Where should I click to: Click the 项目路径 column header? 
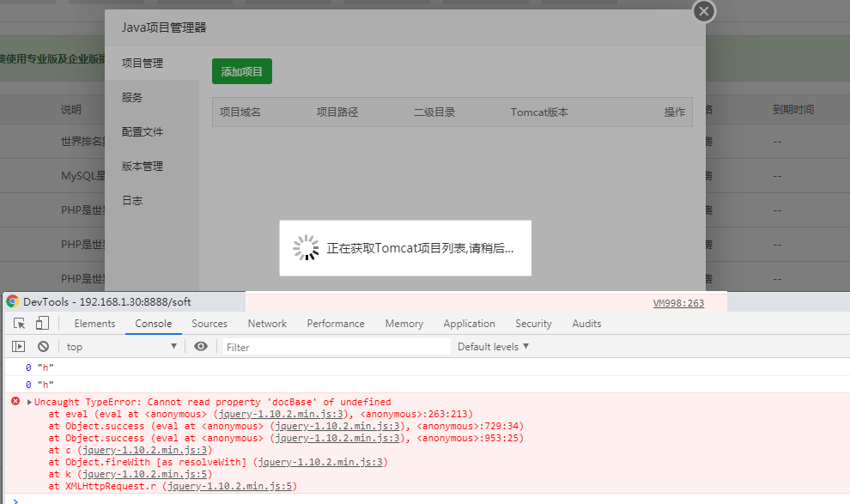pos(337,112)
